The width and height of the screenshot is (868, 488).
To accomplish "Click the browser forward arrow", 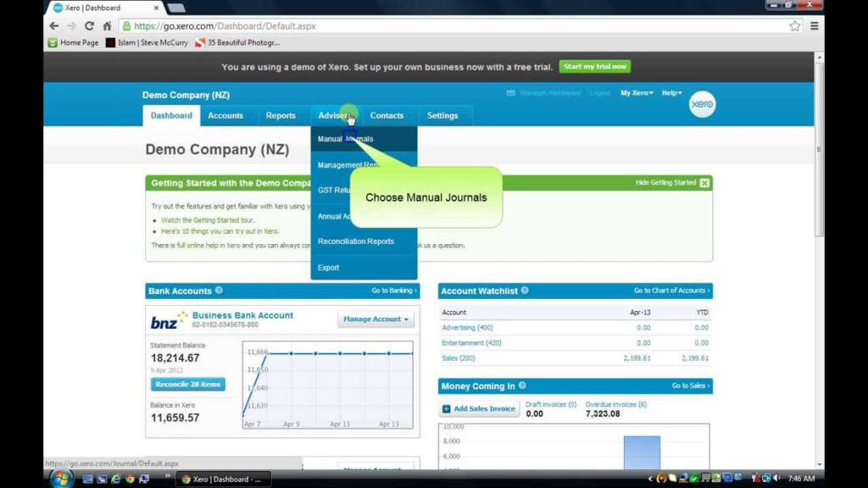I will [71, 26].
